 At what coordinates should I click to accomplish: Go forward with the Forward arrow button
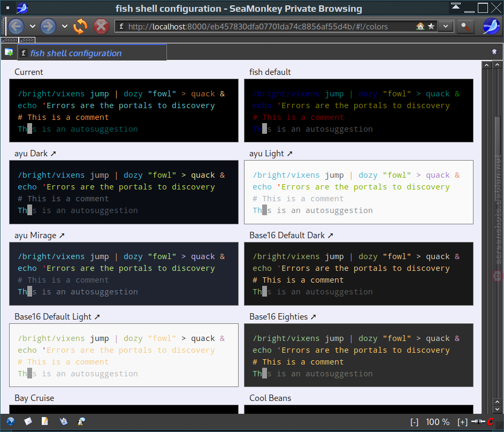48,26
